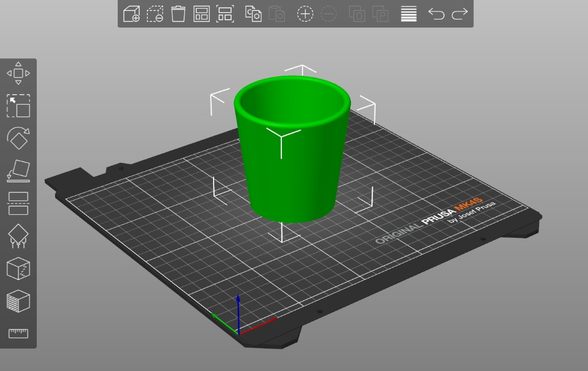Redo the last undone action
The image size is (588, 371).
(459, 14)
